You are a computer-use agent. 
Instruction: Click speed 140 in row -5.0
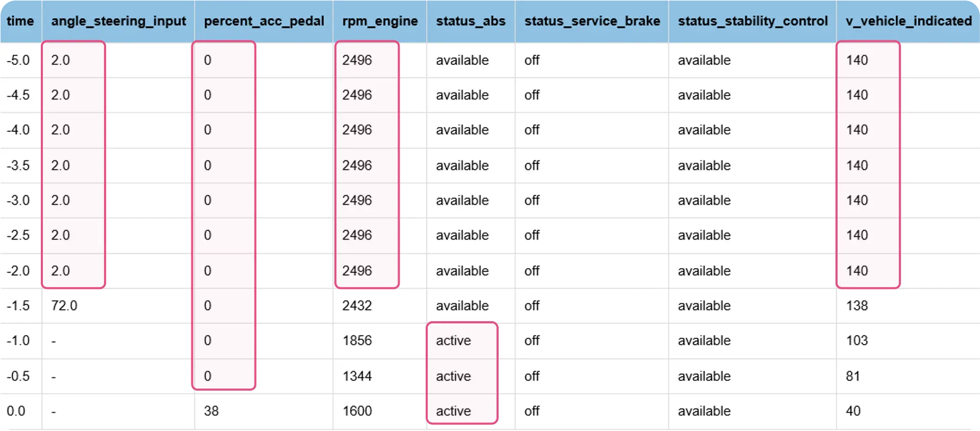pos(857,60)
